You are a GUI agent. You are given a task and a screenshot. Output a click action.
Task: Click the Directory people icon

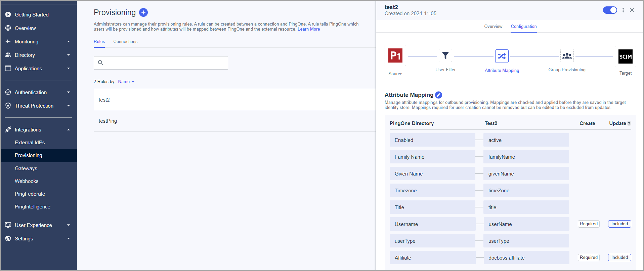pyautogui.click(x=8, y=55)
